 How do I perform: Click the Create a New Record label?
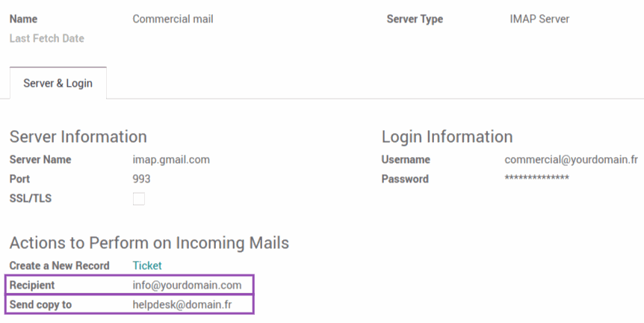pos(60,265)
